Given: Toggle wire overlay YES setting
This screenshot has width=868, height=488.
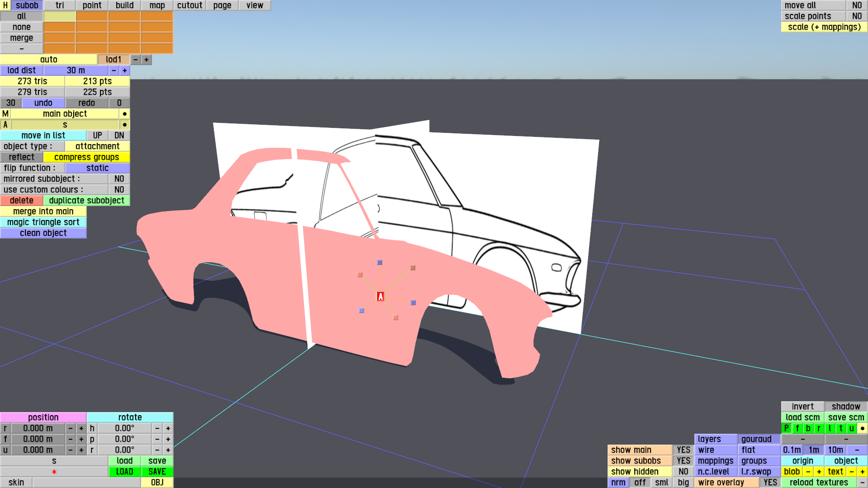Looking at the screenshot, I should click(x=770, y=483).
